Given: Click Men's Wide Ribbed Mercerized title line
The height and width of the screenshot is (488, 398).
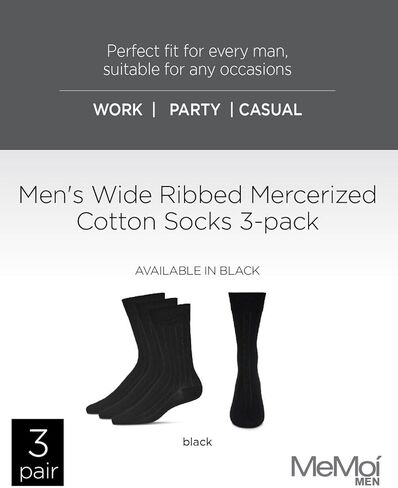Looking at the screenshot, I should tap(197, 195).
